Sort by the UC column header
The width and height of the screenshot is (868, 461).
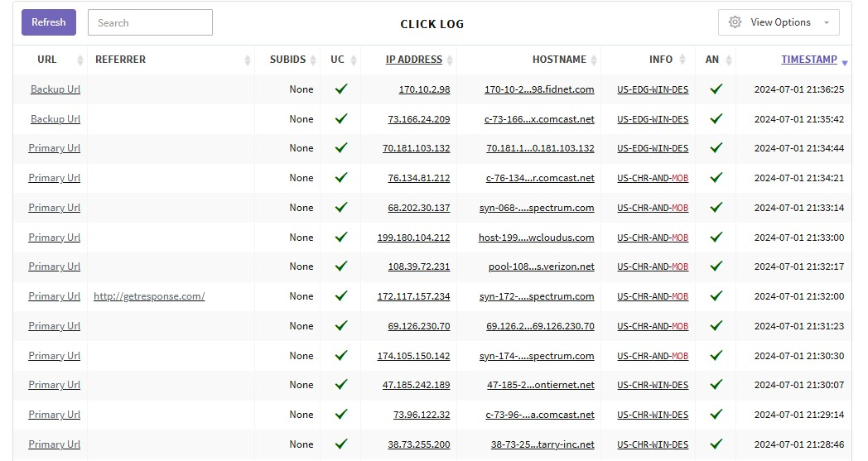337,60
